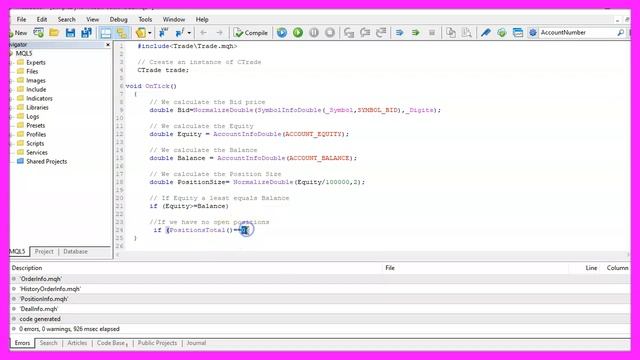Switch to the Database tab in Navigator
This screenshot has height=360, width=640.
click(x=76, y=251)
